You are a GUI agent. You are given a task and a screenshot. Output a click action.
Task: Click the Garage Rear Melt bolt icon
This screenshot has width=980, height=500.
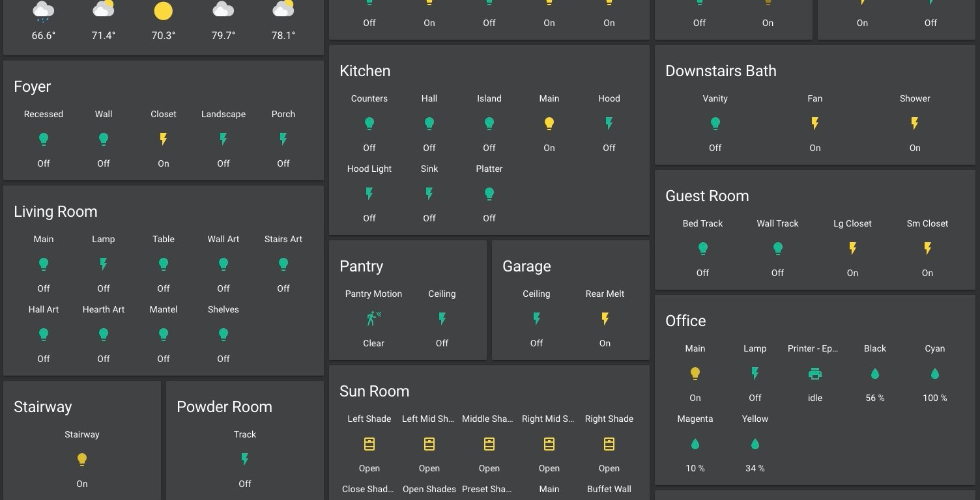(x=605, y=318)
